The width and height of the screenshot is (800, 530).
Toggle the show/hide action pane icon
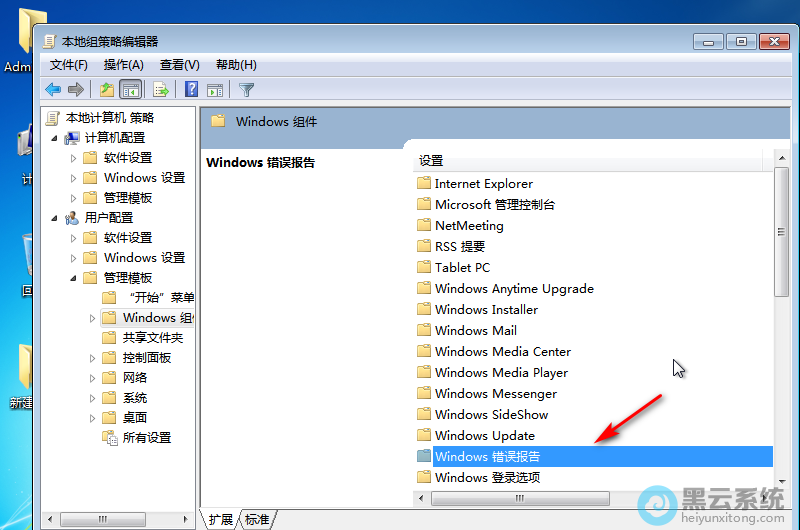(215, 90)
